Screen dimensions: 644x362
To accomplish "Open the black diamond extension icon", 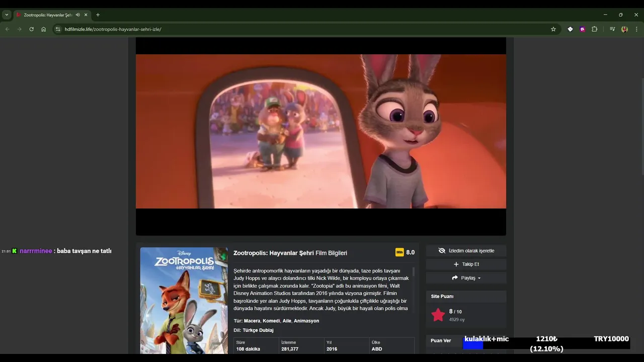I will tap(570, 29).
